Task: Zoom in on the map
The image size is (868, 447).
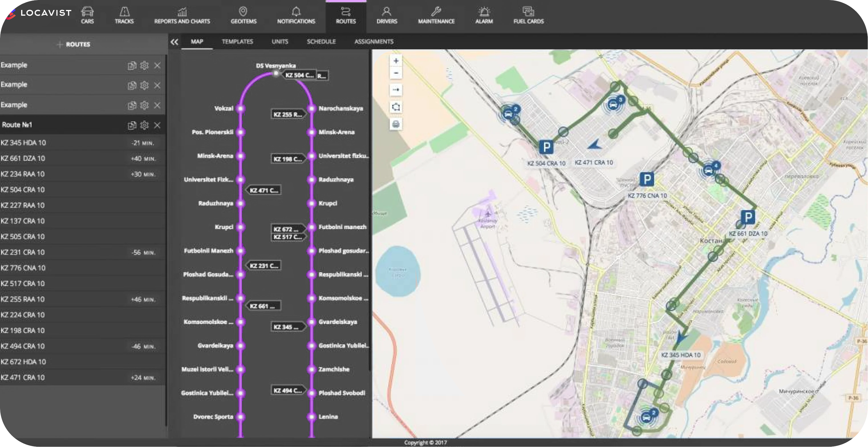Action: [x=396, y=61]
